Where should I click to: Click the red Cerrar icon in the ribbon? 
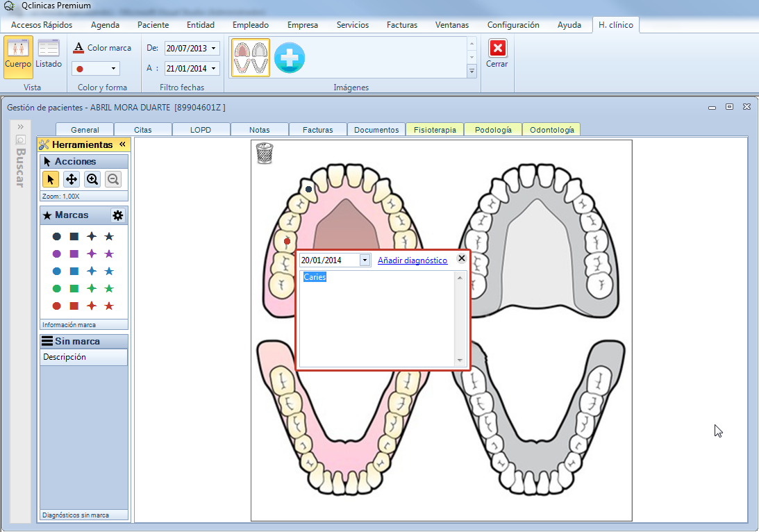(497, 49)
